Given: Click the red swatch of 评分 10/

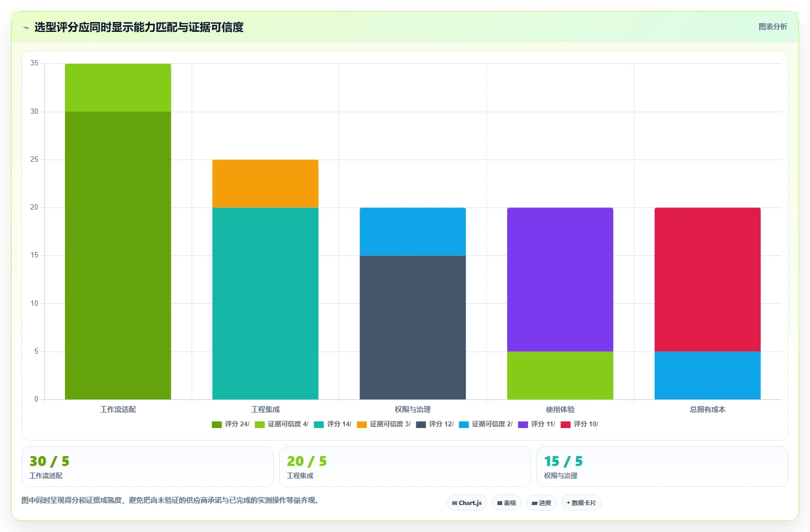Looking at the screenshot, I should click(x=566, y=425).
